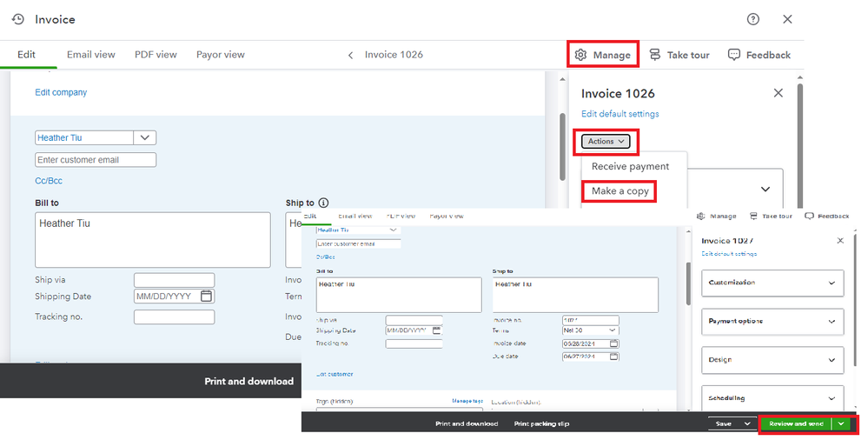Choose Receive payment from Actions menu
This screenshot has width=868, height=440.
click(x=630, y=166)
